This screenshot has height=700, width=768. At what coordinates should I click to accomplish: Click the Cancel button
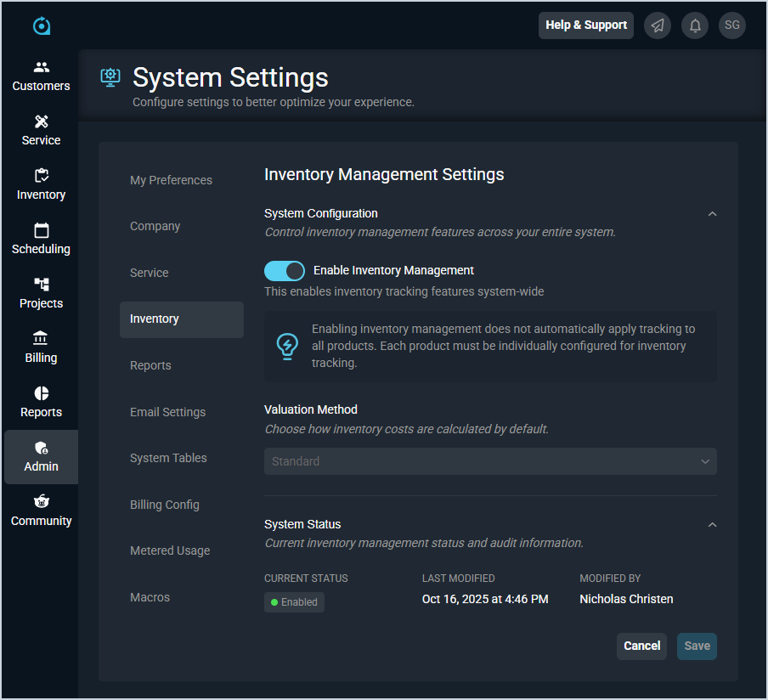point(641,646)
